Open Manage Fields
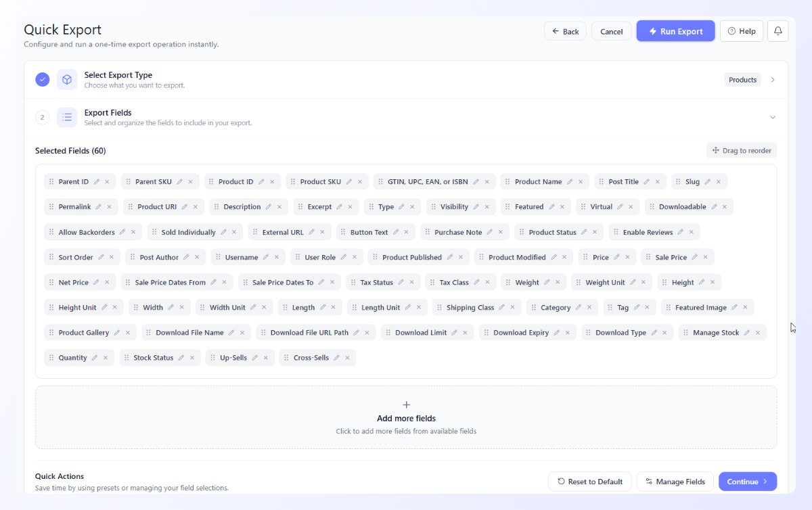This screenshot has width=812, height=510. 675,482
